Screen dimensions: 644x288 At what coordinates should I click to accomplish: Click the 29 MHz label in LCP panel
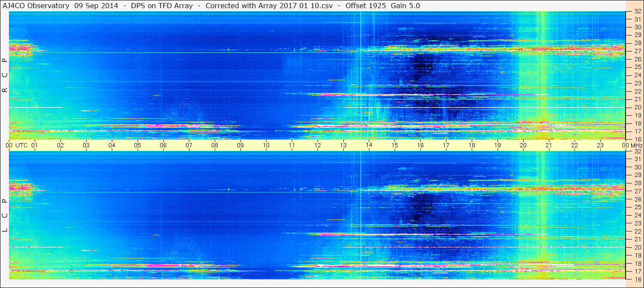point(637,175)
